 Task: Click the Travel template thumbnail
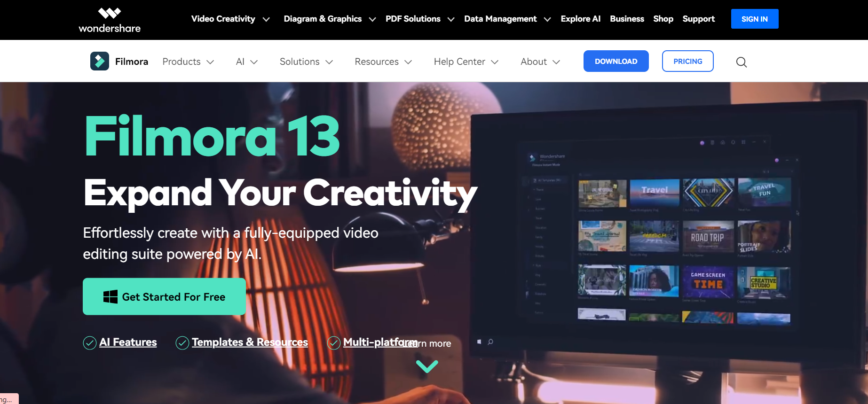pyautogui.click(x=654, y=193)
